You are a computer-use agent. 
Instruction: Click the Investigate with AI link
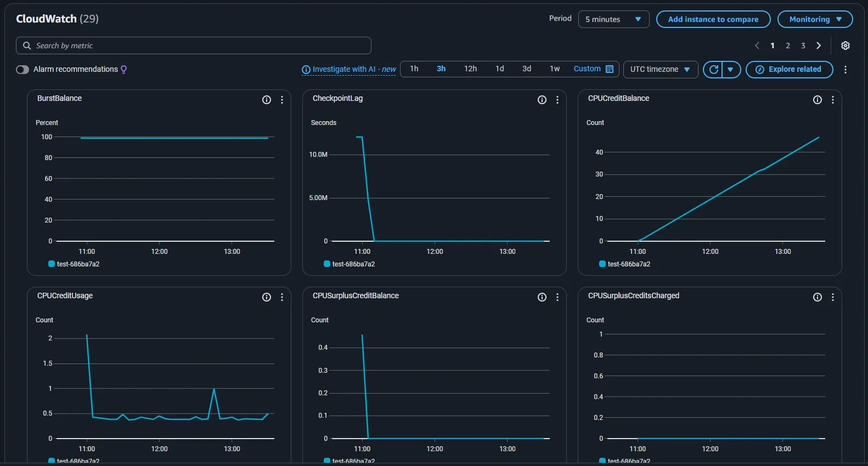pyautogui.click(x=349, y=70)
